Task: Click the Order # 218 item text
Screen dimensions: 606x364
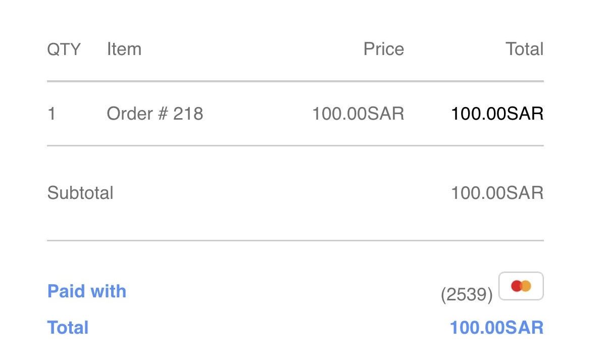Action: [x=155, y=114]
